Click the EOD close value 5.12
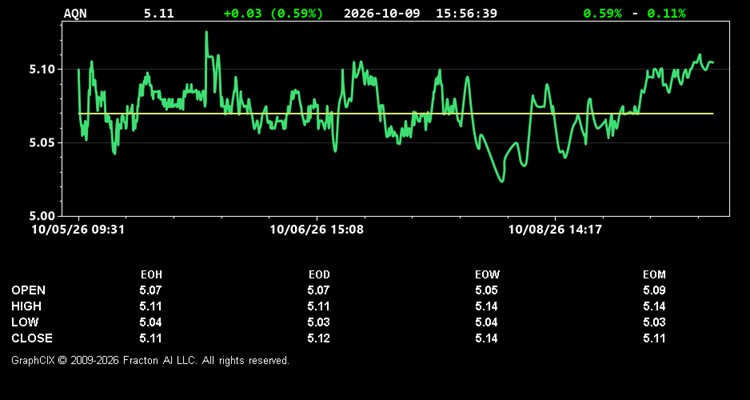750x400 pixels. tap(319, 338)
